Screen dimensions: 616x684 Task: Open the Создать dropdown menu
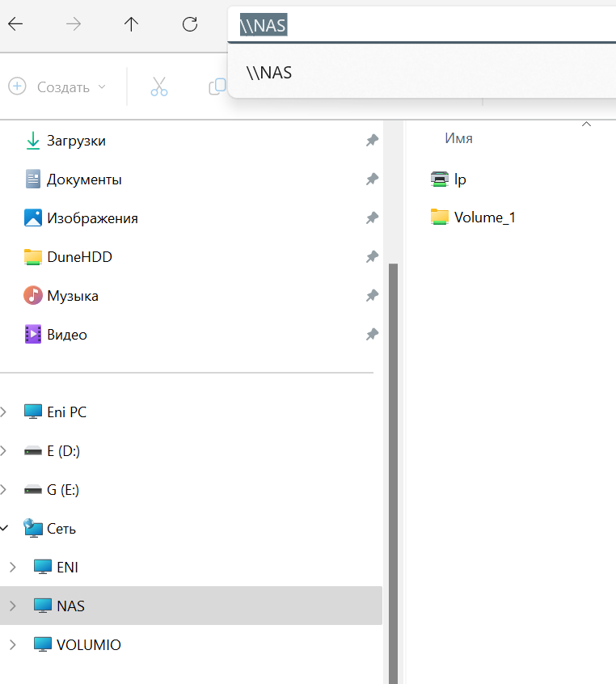[x=57, y=87]
